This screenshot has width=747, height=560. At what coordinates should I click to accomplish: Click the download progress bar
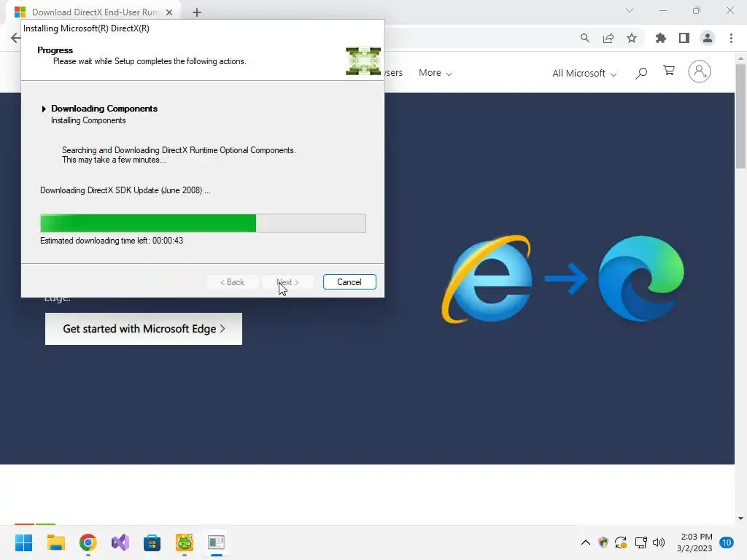[203, 223]
